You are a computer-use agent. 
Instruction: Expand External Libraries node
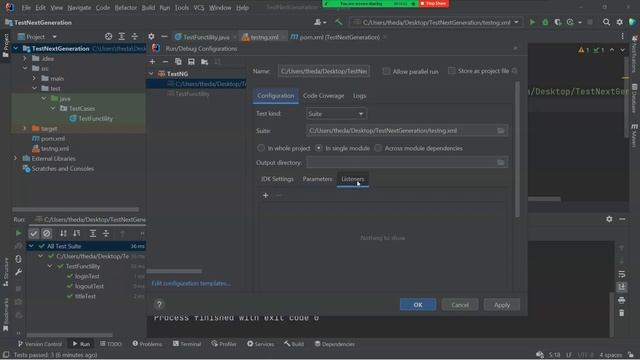(x=16, y=158)
